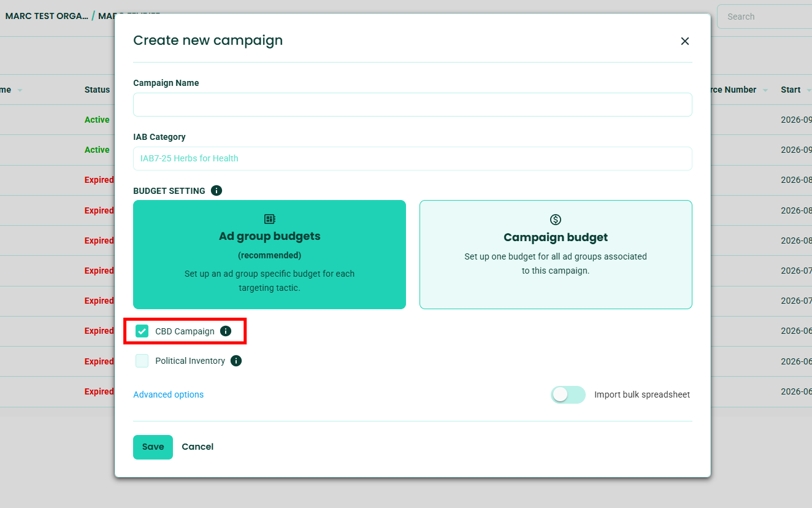The image size is (812, 508).
Task: Uncheck the CBD Campaign checkbox
Action: (142, 331)
